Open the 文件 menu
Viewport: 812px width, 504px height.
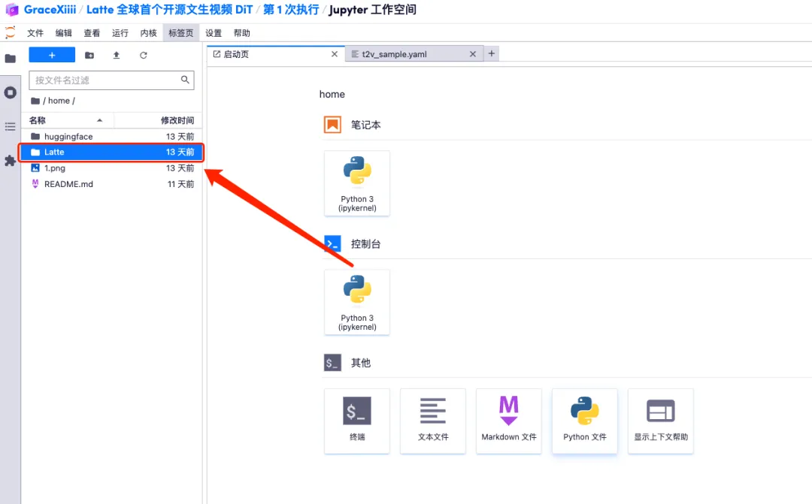click(35, 33)
